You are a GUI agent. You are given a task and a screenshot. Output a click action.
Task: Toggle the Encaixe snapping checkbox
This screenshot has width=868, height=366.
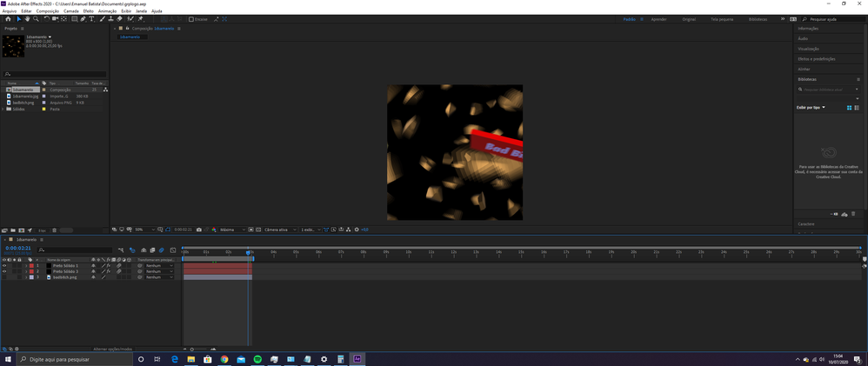(x=191, y=19)
